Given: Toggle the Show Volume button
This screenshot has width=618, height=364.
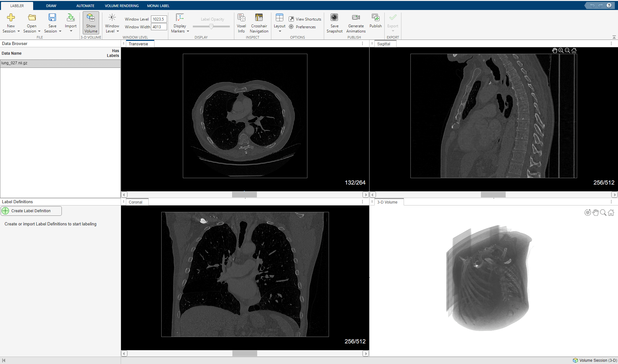Looking at the screenshot, I should (91, 22).
